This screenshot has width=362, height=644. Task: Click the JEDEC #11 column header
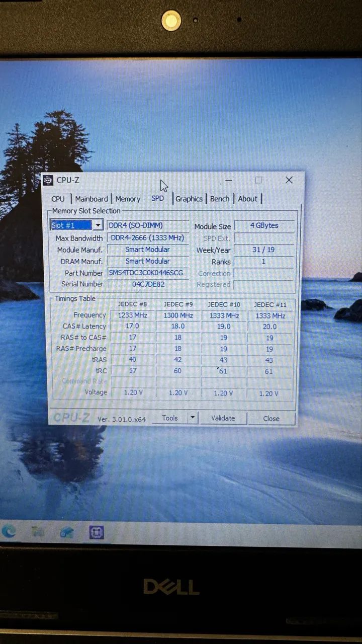[270, 305]
